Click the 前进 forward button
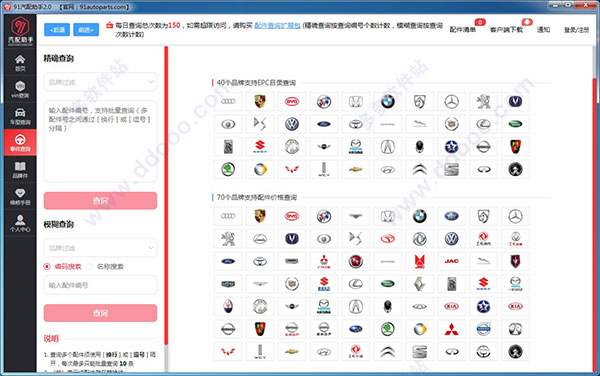The image size is (600, 376). (86, 29)
